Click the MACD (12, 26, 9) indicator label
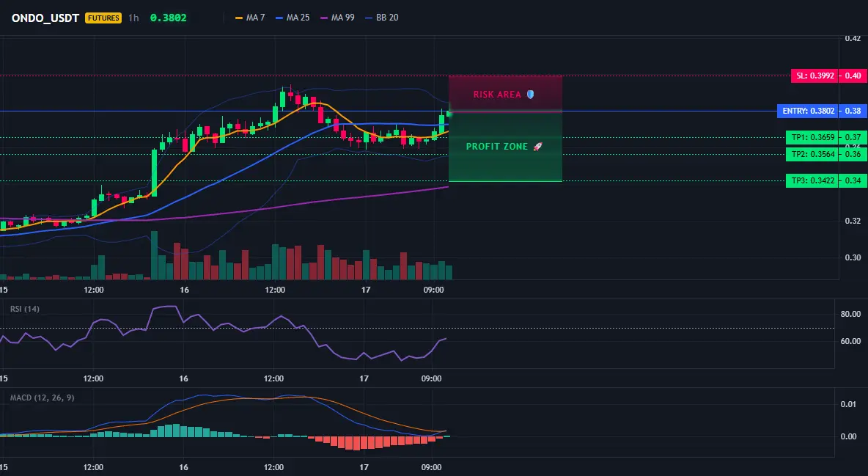The image size is (868, 476). pos(42,398)
